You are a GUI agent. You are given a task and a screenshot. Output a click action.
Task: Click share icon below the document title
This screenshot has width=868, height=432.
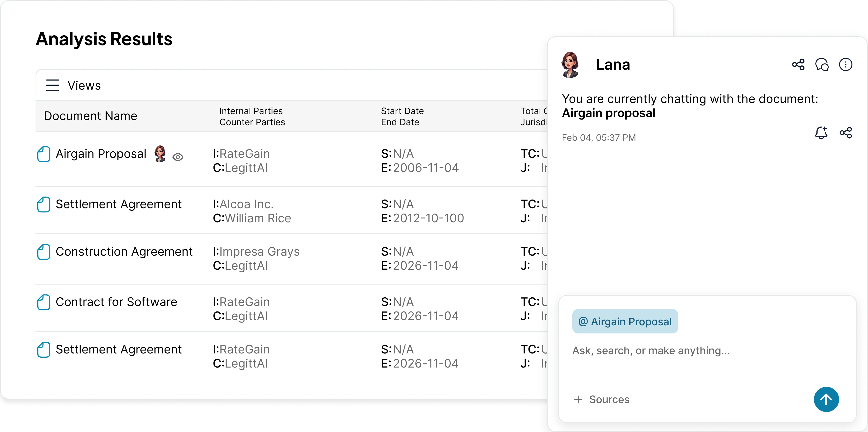pyautogui.click(x=846, y=133)
